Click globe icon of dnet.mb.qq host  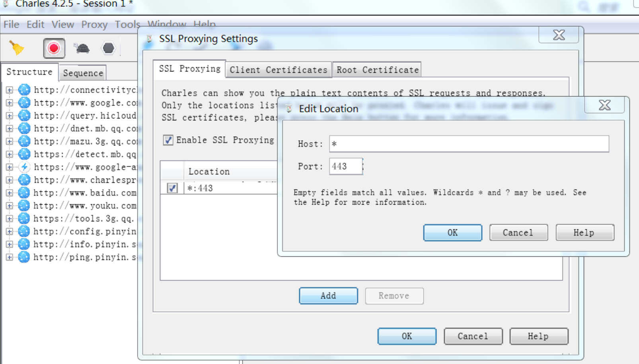tap(24, 128)
